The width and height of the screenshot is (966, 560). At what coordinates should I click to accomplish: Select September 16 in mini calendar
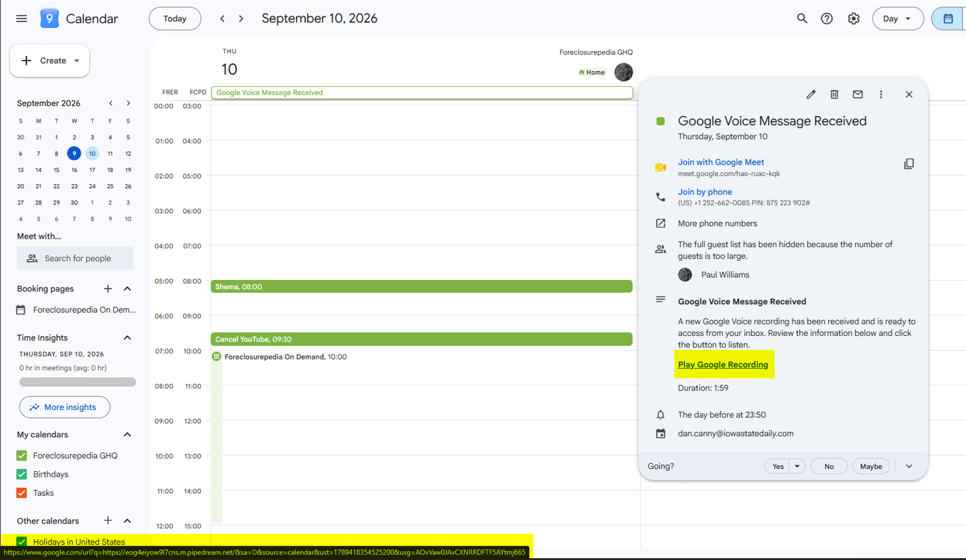click(74, 170)
